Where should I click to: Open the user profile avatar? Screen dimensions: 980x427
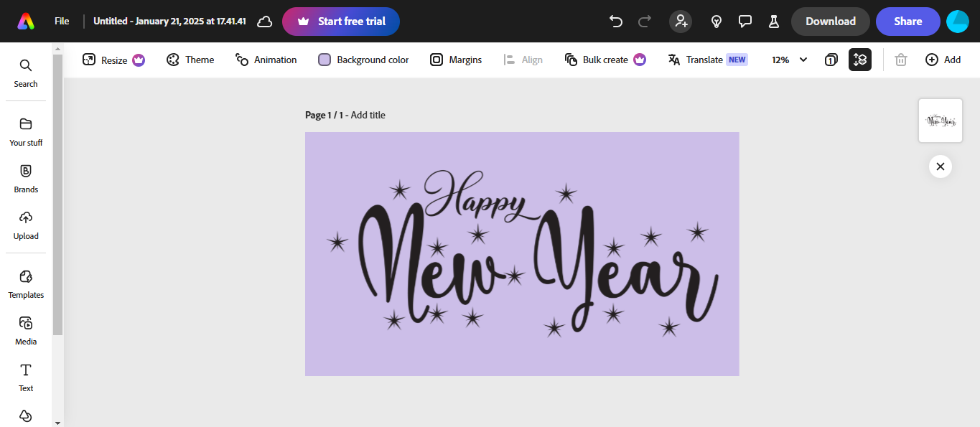pyautogui.click(x=958, y=22)
